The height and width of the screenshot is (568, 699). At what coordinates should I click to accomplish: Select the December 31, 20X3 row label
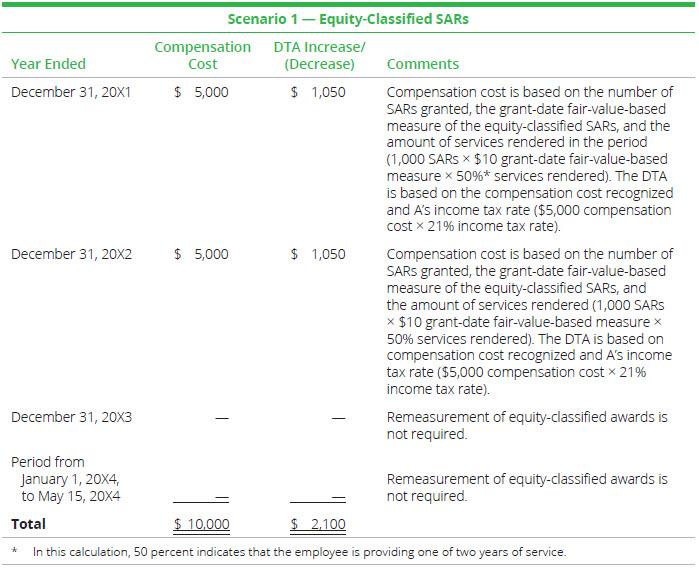coord(74,416)
